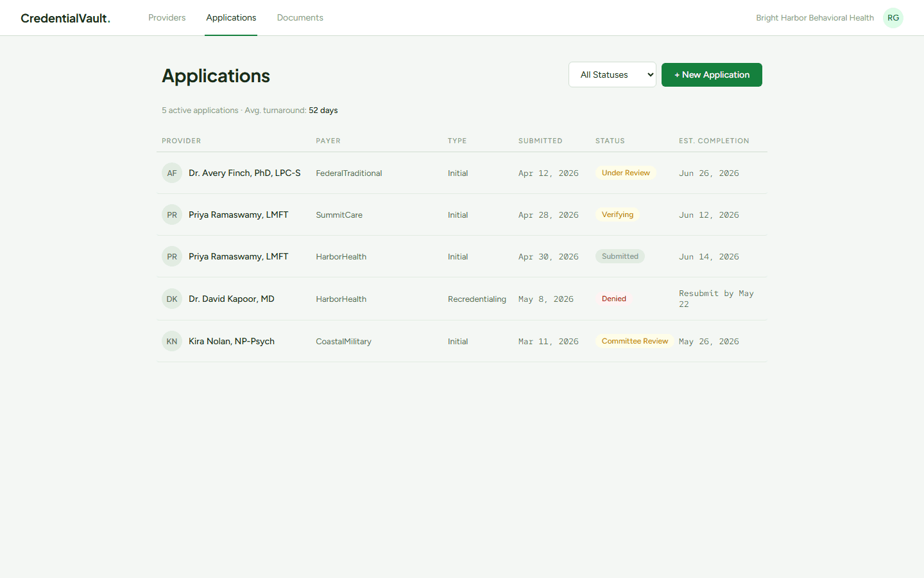This screenshot has height=578, width=924.
Task: Click the Committee Review status badge
Action: [635, 341]
